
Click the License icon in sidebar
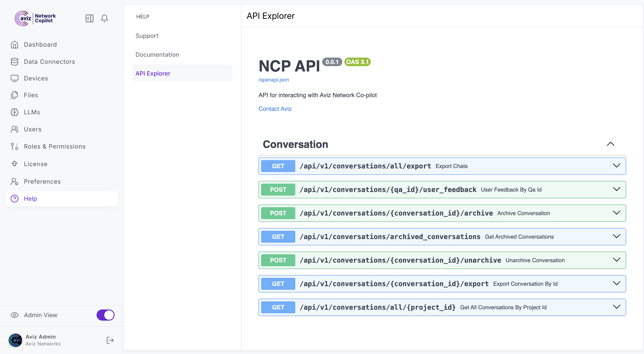coord(15,164)
